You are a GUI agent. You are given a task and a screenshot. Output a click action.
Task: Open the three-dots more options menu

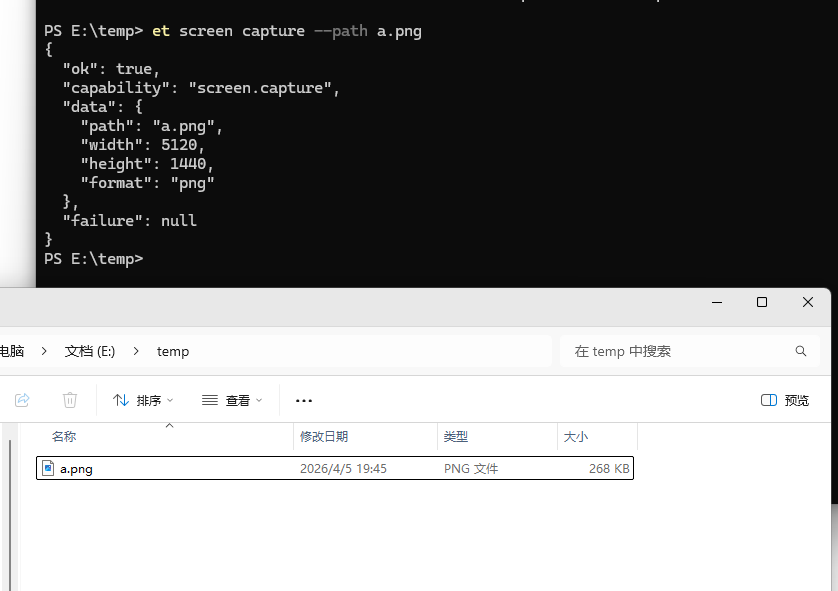304,400
